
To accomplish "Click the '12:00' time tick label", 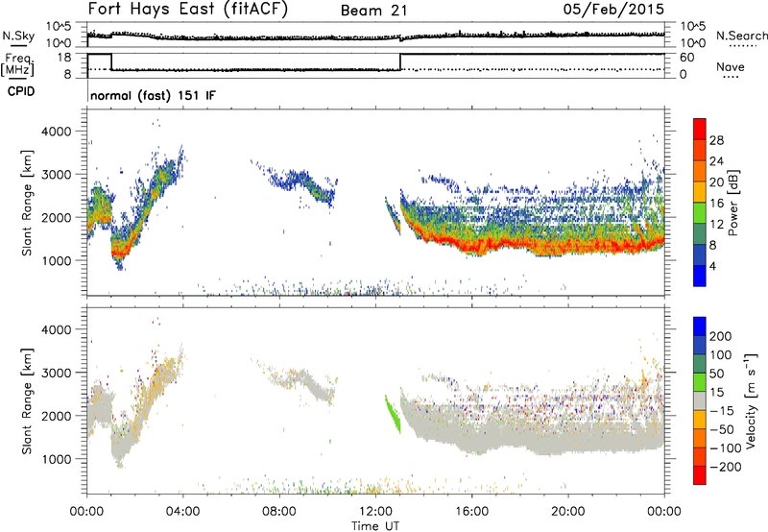I will [x=375, y=512].
